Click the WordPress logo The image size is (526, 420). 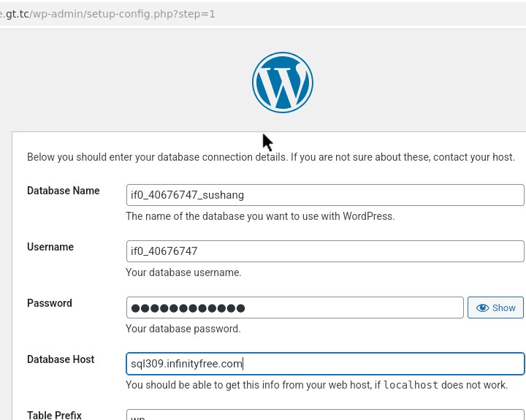coord(283,83)
